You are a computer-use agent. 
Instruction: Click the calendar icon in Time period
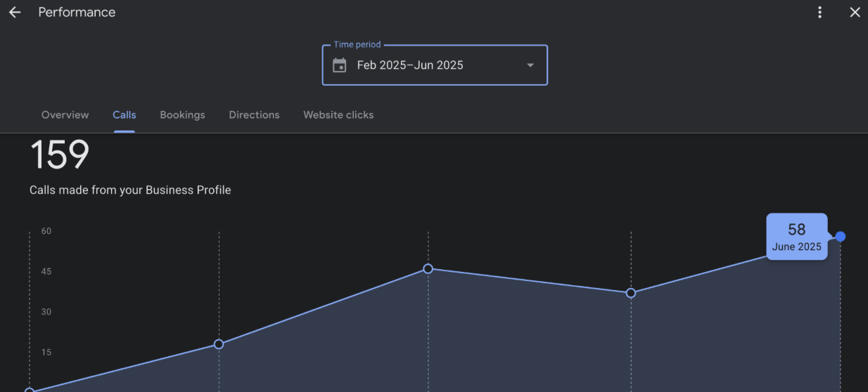(340, 65)
